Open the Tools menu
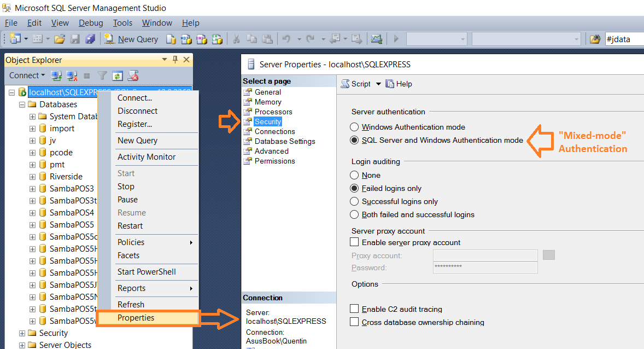Image resolution: width=644 pixels, height=349 pixels. (x=122, y=22)
